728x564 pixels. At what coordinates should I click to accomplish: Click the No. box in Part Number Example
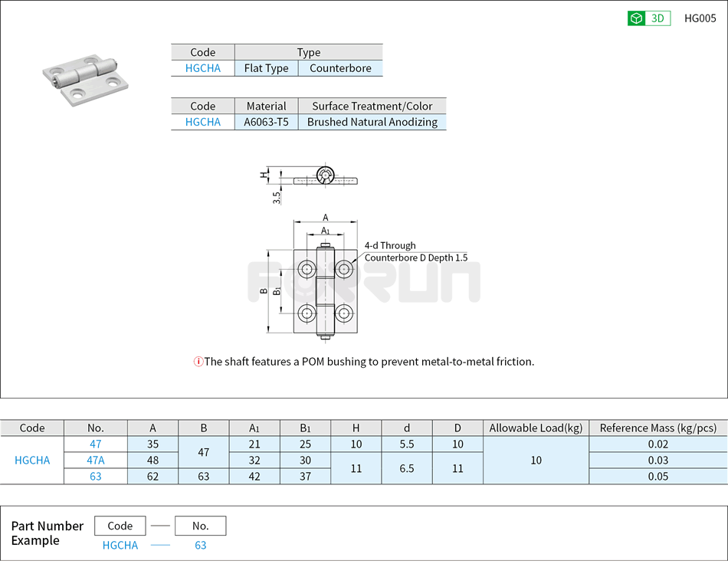tap(200, 526)
